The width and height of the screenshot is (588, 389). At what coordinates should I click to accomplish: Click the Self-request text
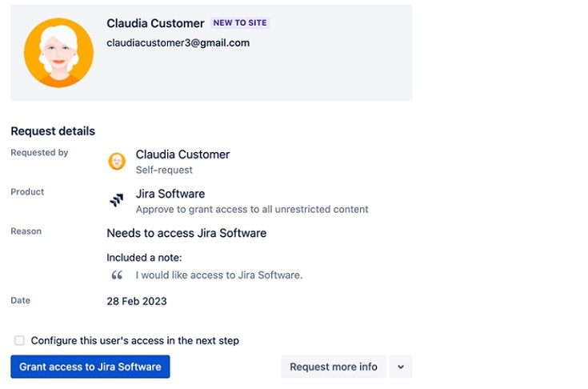coord(164,170)
